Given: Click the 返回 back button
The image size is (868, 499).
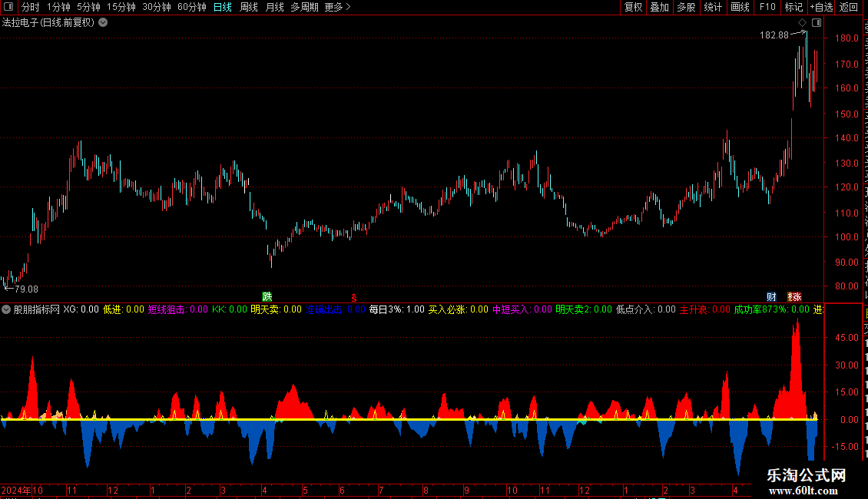Looking at the screenshot, I should tap(848, 7).
